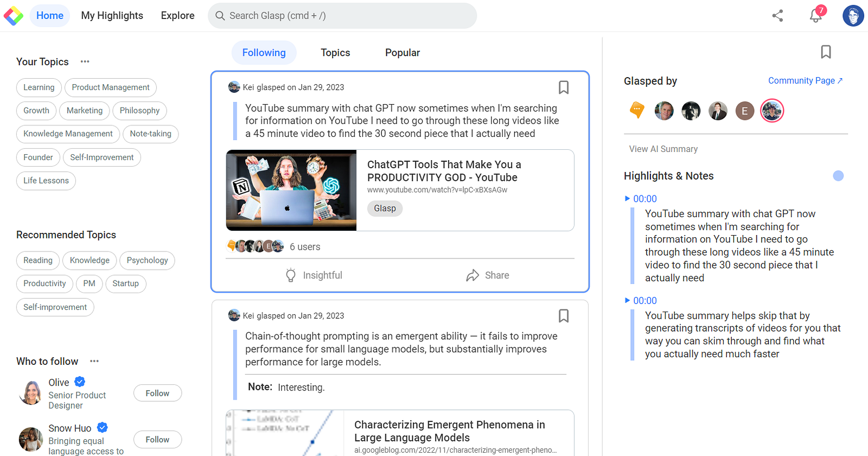Play the first 00:00 highlight timestamp

click(641, 199)
